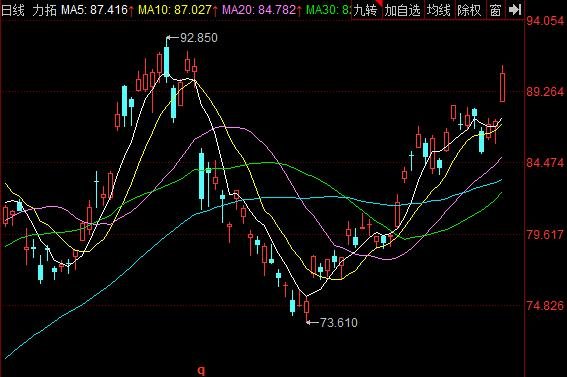Click the green MA30 indicator label
The height and width of the screenshot is (377, 567).
[328, 10]
